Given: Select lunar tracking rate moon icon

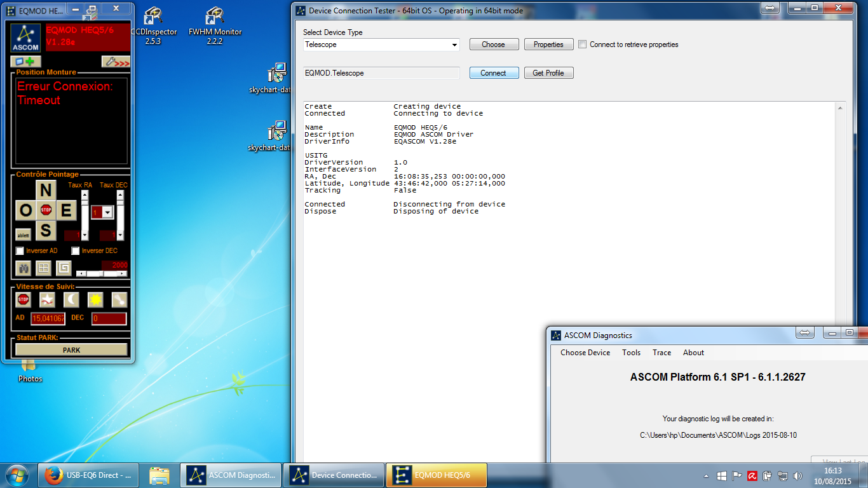Looking at the screenshot, I should [71, 299].
